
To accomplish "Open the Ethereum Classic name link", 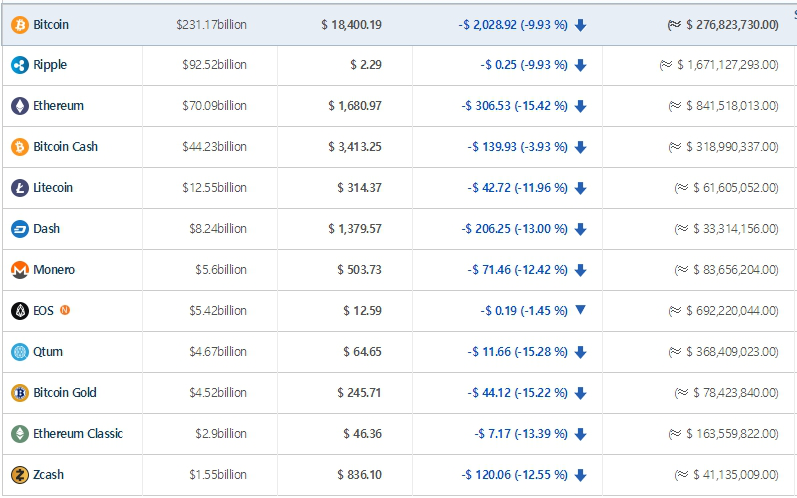I will 78,434.
